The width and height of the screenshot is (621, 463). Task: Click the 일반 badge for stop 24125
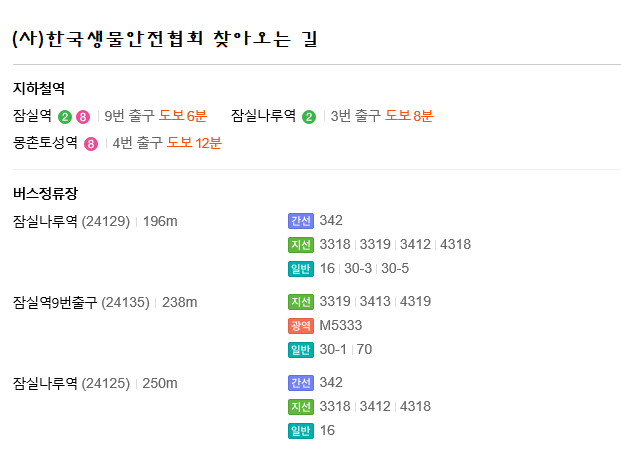[x=301, y=431]
